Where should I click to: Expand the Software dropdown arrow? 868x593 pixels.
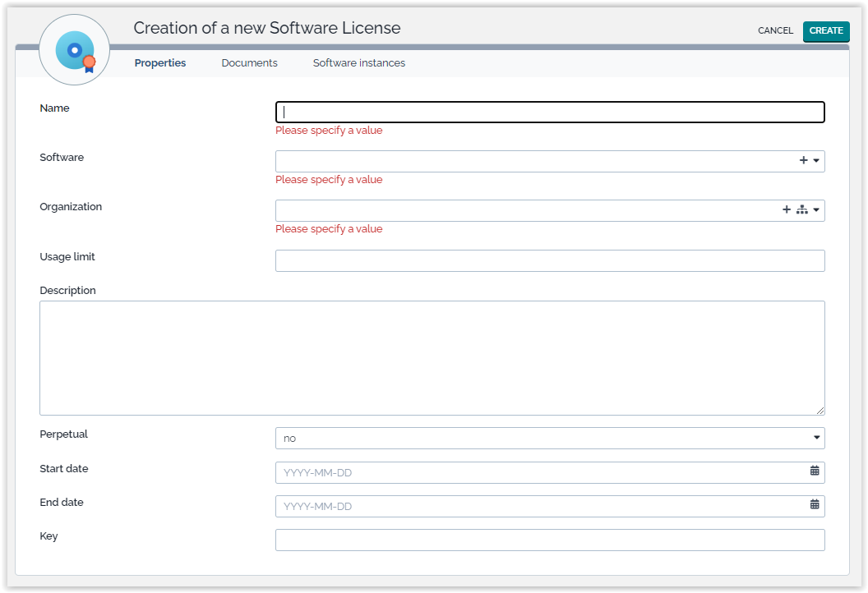(x=816, y=161)
